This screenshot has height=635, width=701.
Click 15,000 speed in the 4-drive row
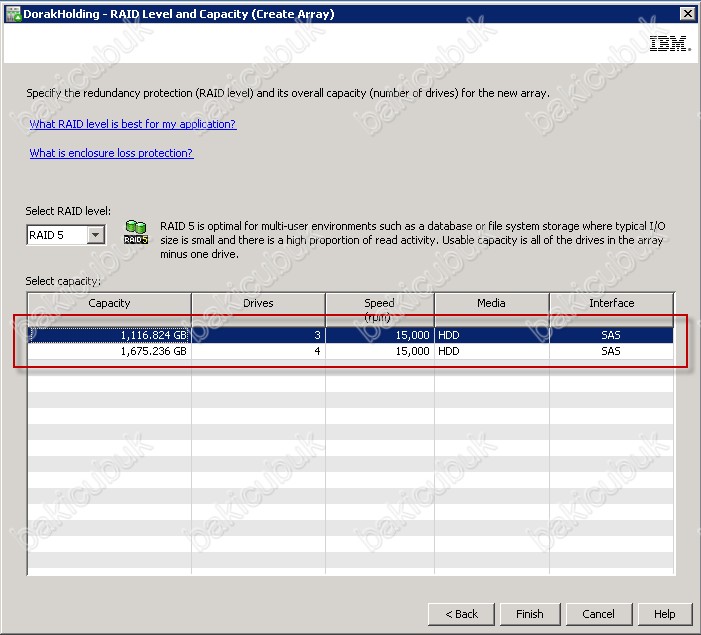tap(380, 351)
